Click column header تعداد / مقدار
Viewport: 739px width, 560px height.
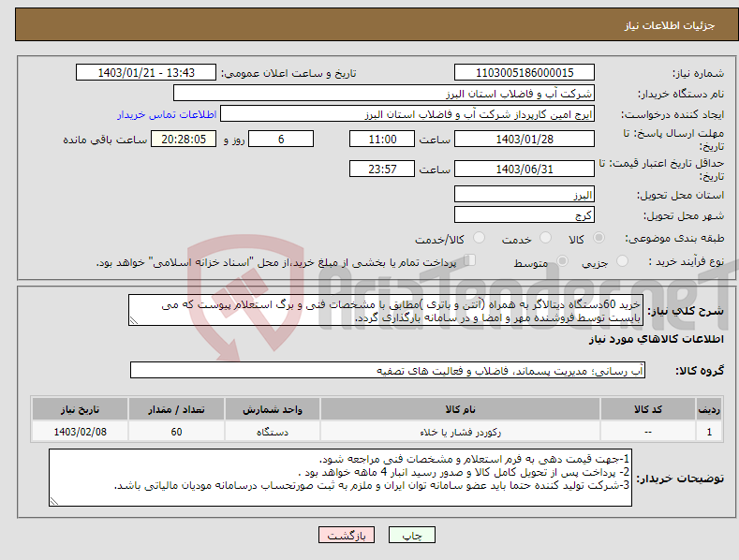[176, 409]
